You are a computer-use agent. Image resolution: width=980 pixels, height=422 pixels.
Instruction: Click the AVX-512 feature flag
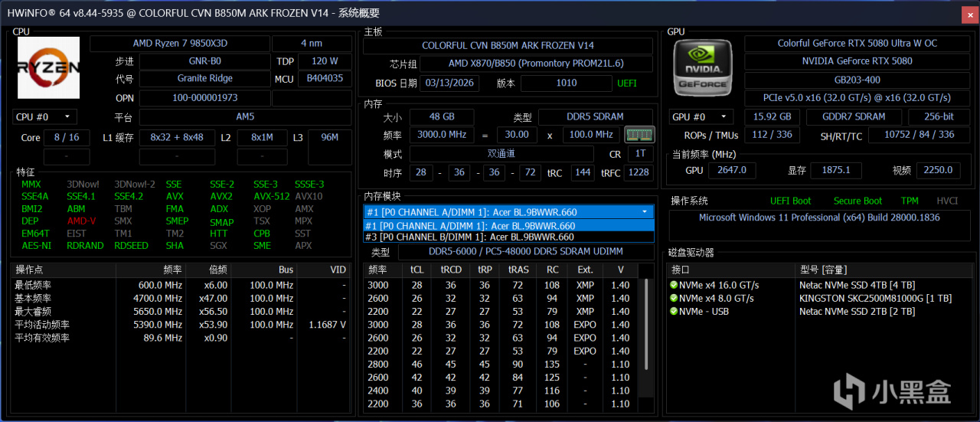(272, 196)
